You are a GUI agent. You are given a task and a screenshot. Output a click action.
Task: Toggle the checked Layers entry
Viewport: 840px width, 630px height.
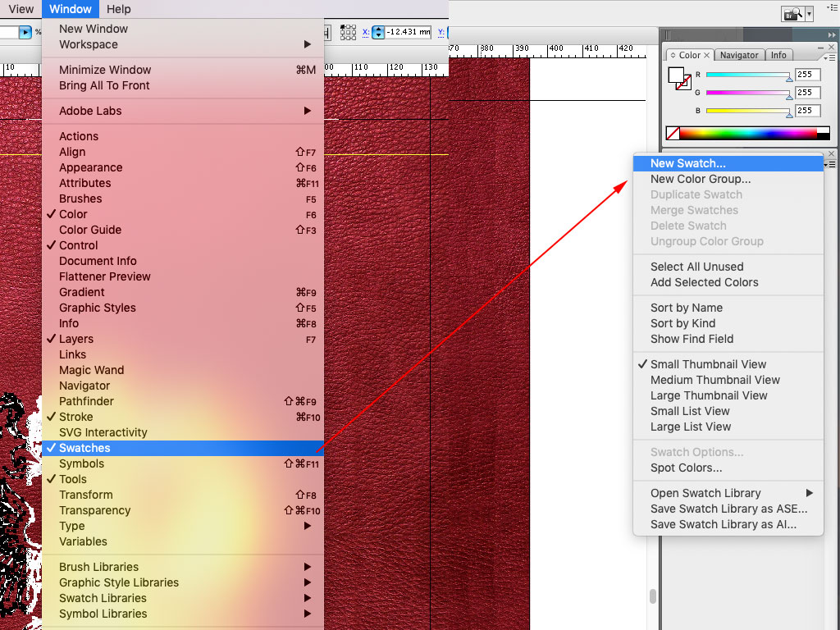pos(183,339)
